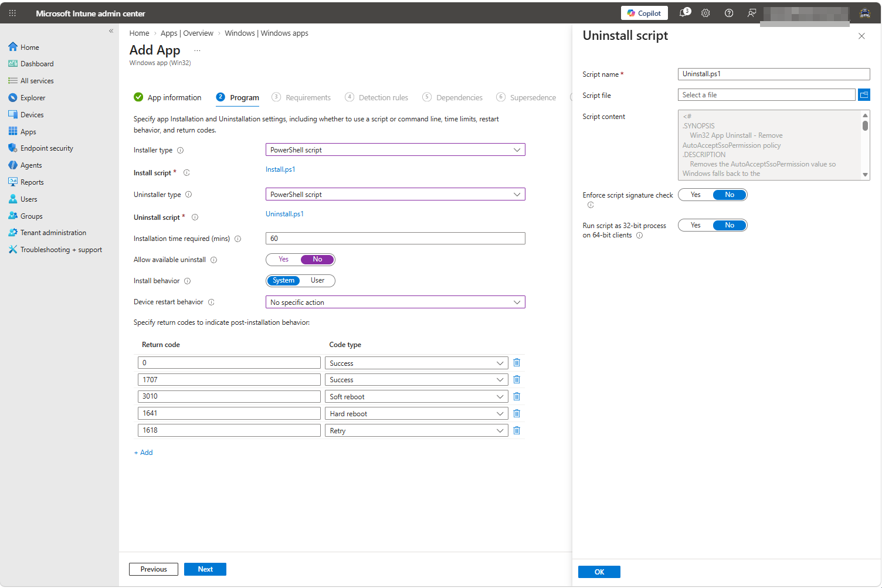Set Install behavior to User
The image size is (882, 588).
pos(317,281)
